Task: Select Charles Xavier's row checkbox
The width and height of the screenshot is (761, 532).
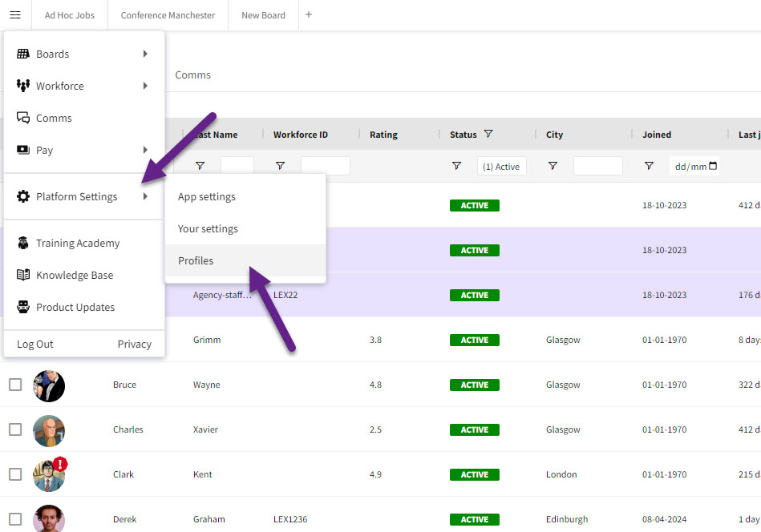Action: tap(15, 429)
